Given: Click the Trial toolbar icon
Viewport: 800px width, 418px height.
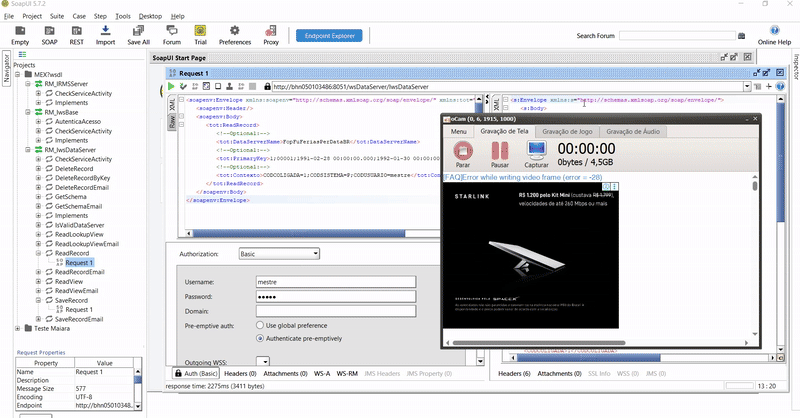Looking at the screenshot, I should tap(200, 31).
